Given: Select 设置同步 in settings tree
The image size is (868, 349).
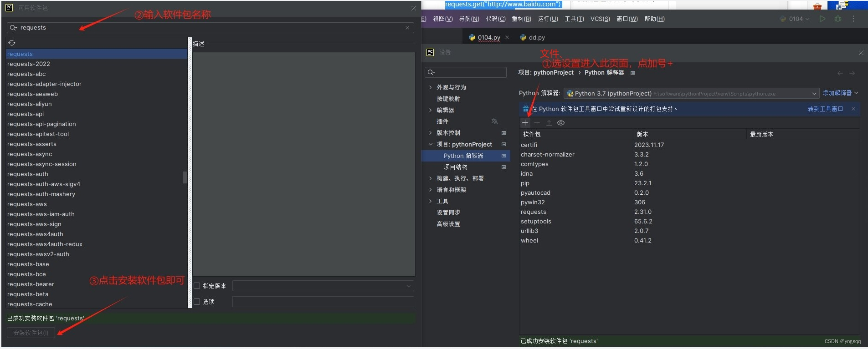Looking at the screenshot, I should [x=448, y=212].
